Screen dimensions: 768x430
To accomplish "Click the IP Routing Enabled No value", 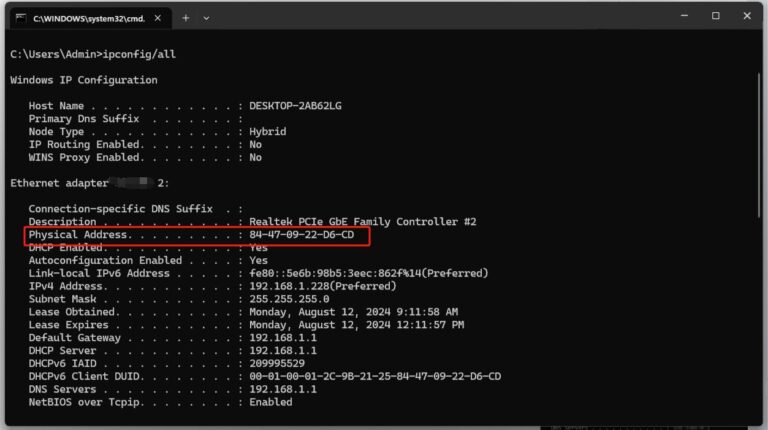I will point(255,144).
